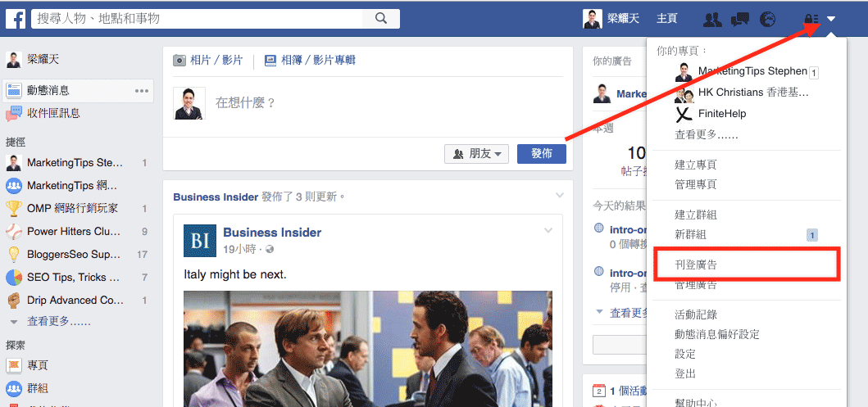
Task: Open the notifications globe icon
Action: (767, 20)
